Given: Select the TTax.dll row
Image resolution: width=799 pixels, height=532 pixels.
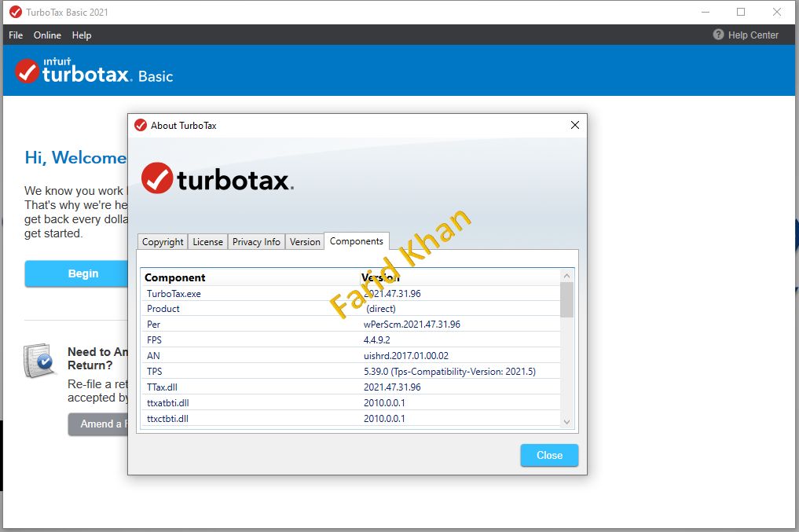Looking at the screenshot, I should tap(350, 387).
